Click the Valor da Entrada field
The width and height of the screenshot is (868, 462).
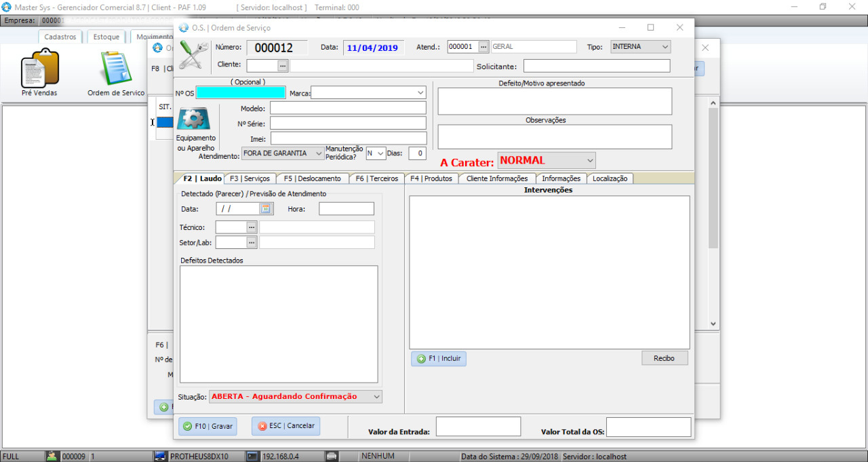coord(478,427)
